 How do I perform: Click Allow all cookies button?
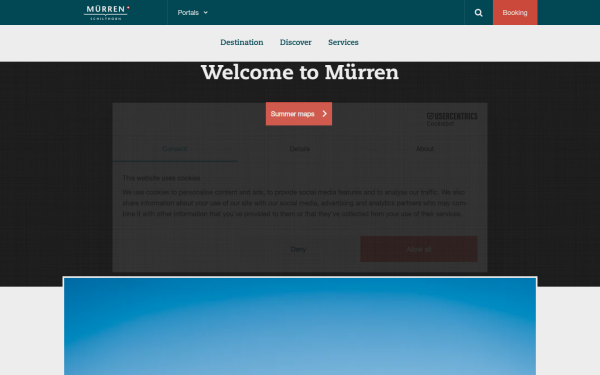(419, 249)
